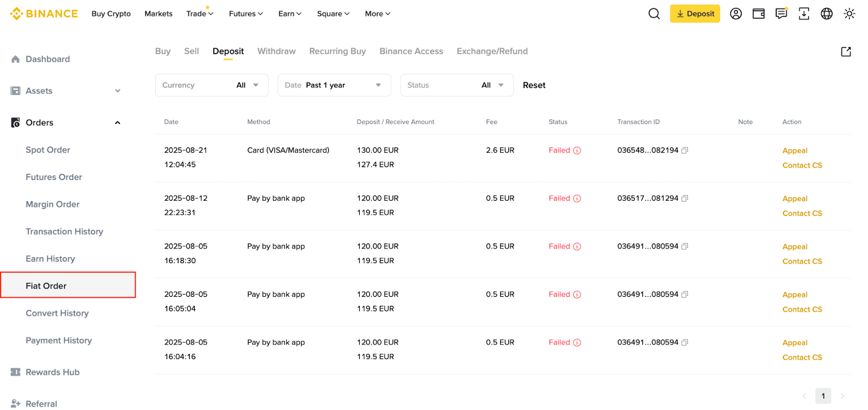Click info icon beside first Failed status

577,150
